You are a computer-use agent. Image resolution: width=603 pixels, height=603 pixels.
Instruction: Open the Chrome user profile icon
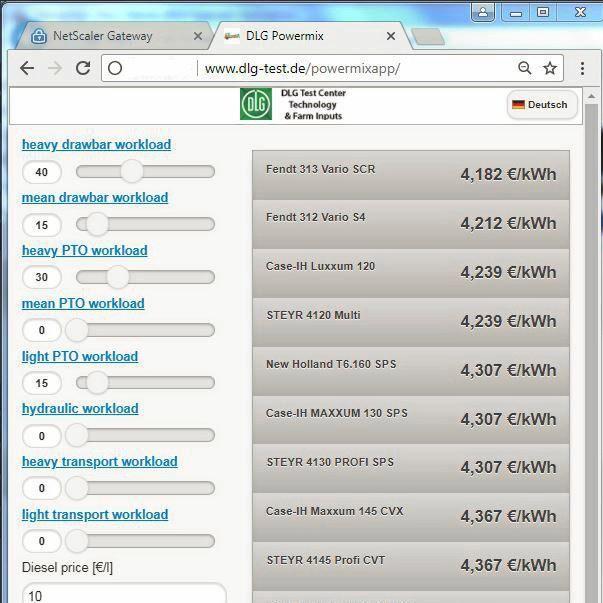pyautogui.click(x=483, y=12)
